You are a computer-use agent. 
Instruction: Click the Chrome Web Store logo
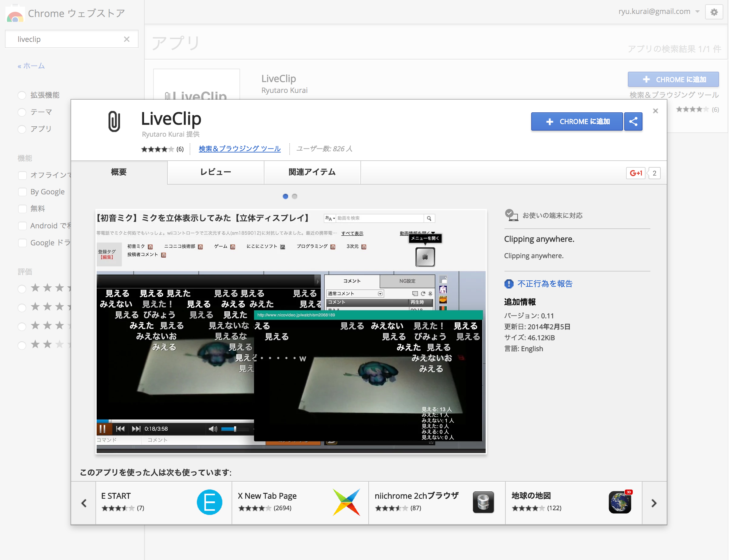[15, 14]
